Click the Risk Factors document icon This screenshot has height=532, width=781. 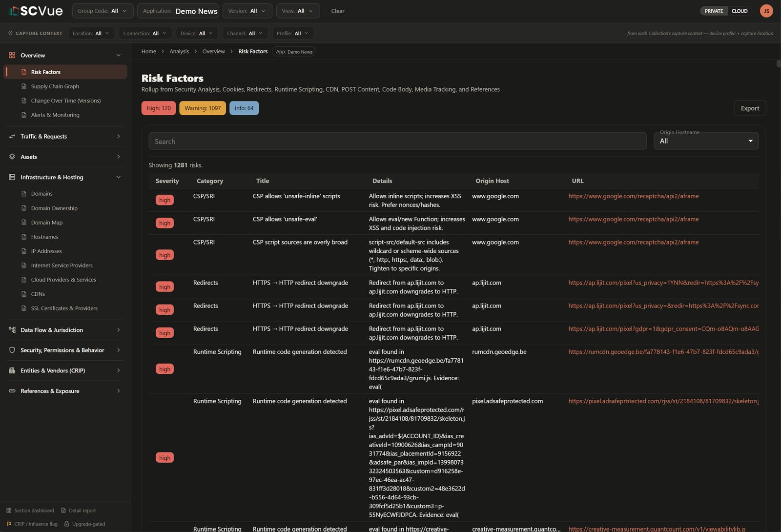pyautogui.click(x=24, y=72)
